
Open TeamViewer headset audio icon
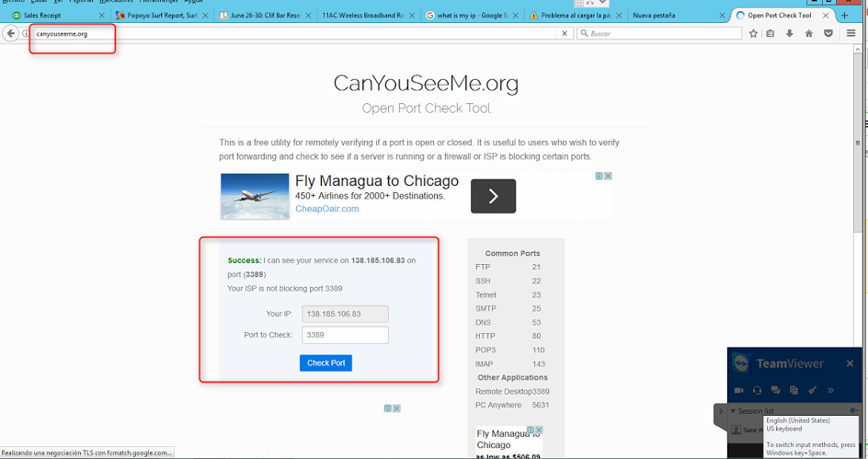click(x=758, y=390)
